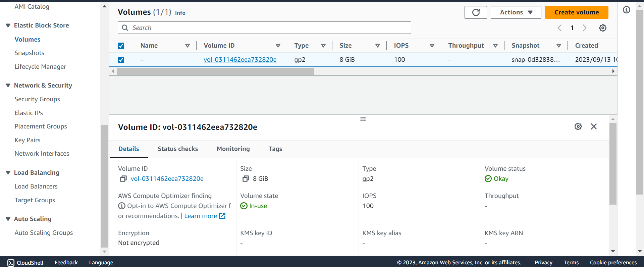Viewport: 644px width, 267px height.
Task: Open the Tags tab
Action: point(275,149)
